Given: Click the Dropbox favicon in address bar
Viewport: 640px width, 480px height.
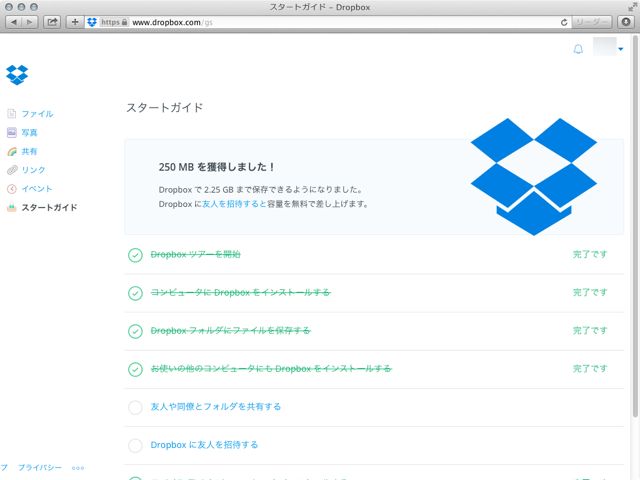Looking at the screenshot, I should click(x=92, y=22).
